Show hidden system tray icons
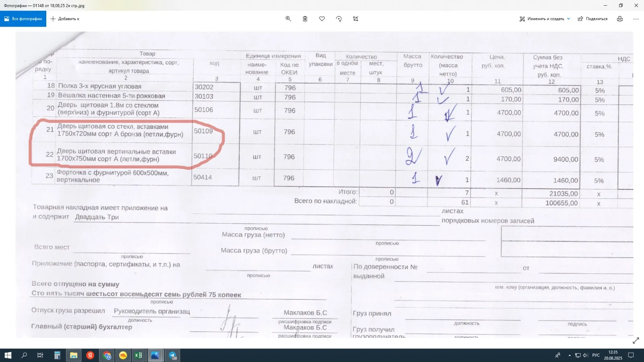The image size is (644, 362). 569,355
